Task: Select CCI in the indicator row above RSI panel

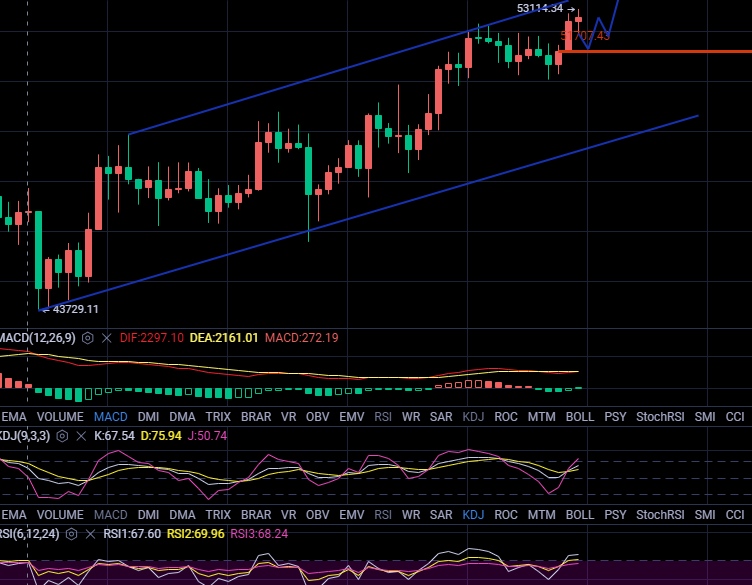Action: click(x=735, y=515)
